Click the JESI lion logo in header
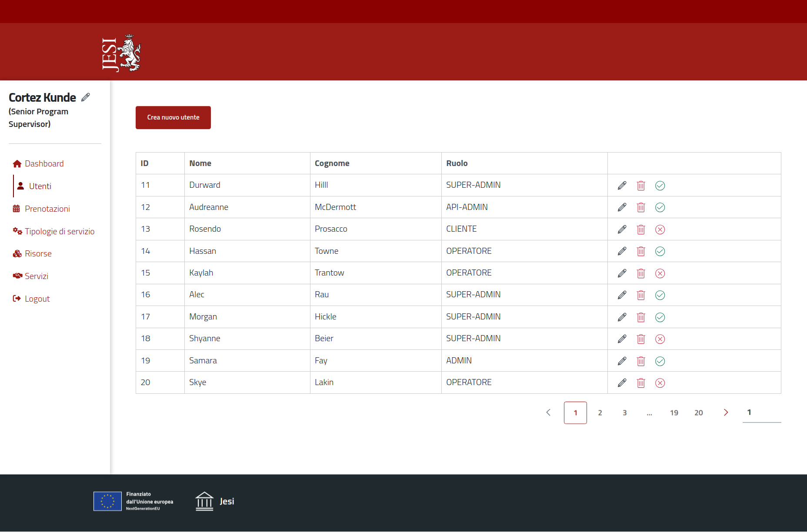807x532 pixels. [x=121, y=53]
